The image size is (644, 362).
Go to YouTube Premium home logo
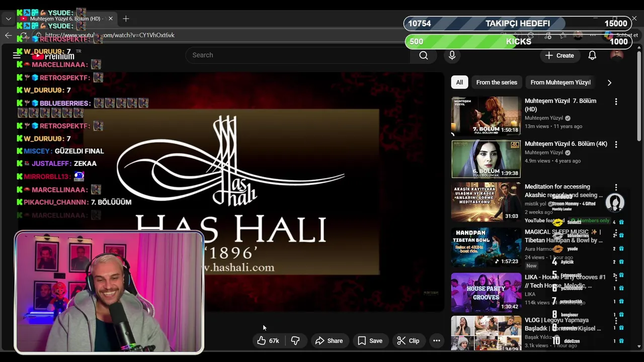click(x=53, y=56)
